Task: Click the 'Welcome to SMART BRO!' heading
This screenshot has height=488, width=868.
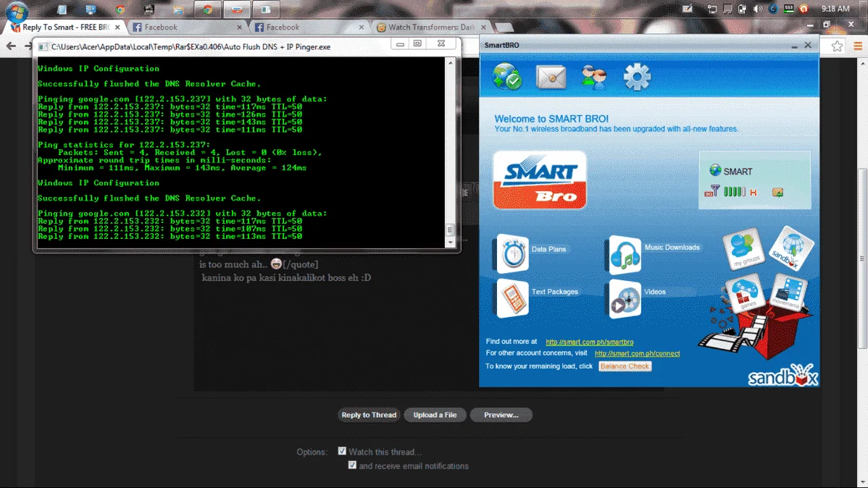Action: click(x=551, y=119)
